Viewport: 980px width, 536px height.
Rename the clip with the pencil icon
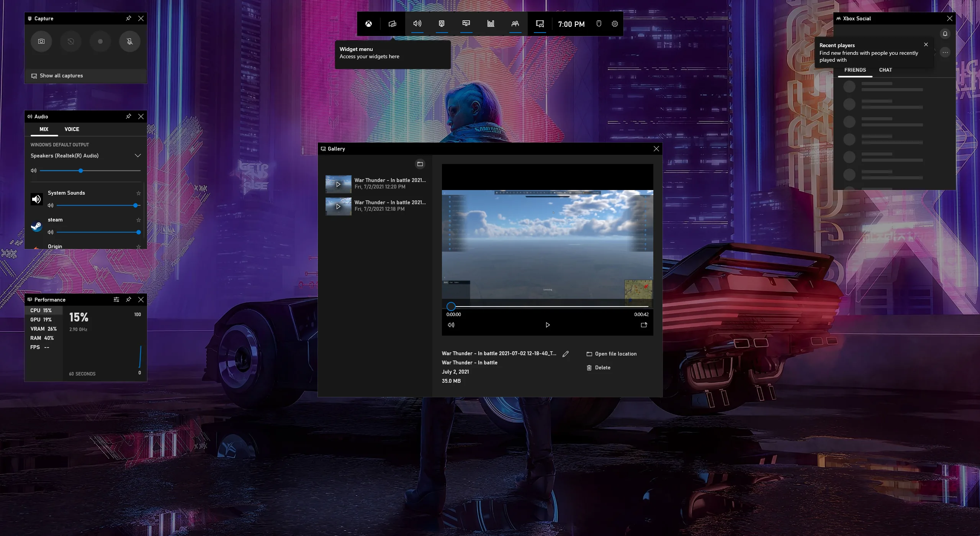(x=566, y=354)
